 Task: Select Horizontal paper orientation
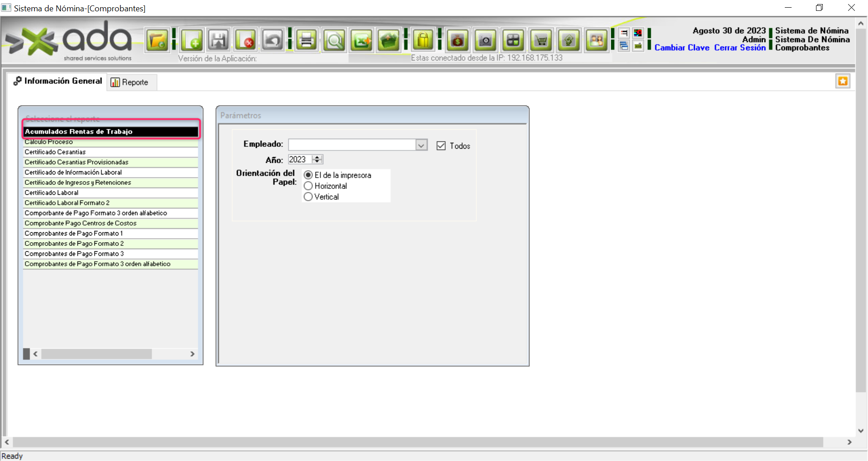(x=308, y=186)
